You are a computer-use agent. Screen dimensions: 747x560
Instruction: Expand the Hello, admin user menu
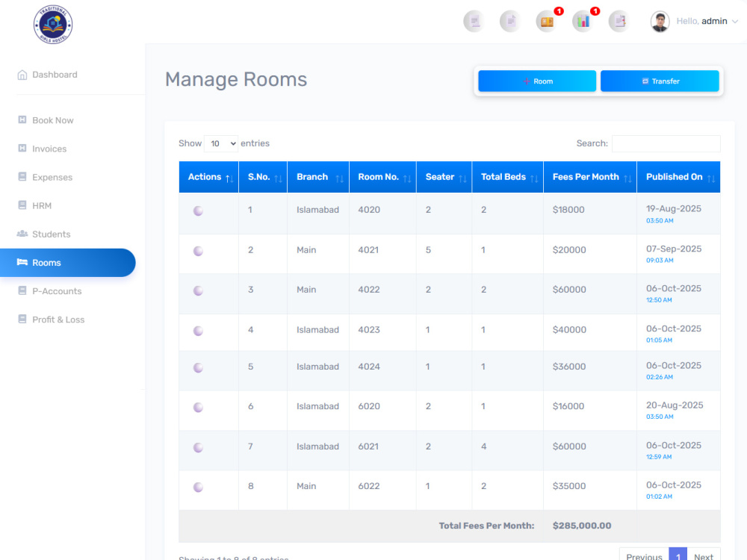707,22
